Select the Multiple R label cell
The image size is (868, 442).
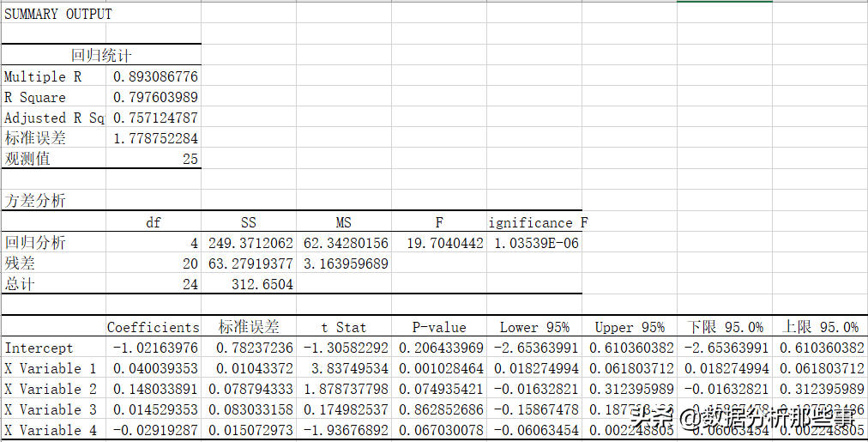(43, 76)
